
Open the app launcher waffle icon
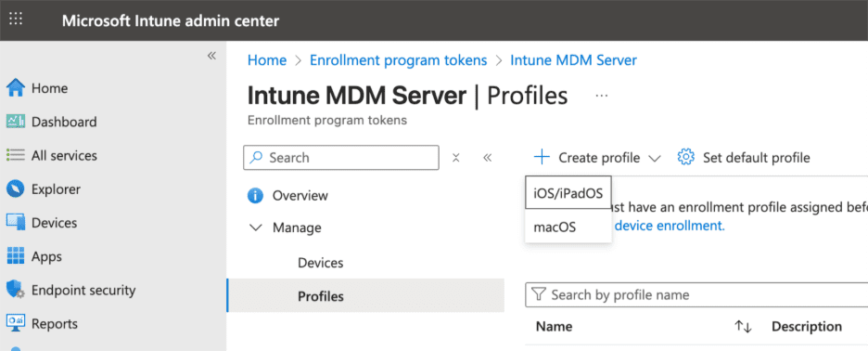16,19
